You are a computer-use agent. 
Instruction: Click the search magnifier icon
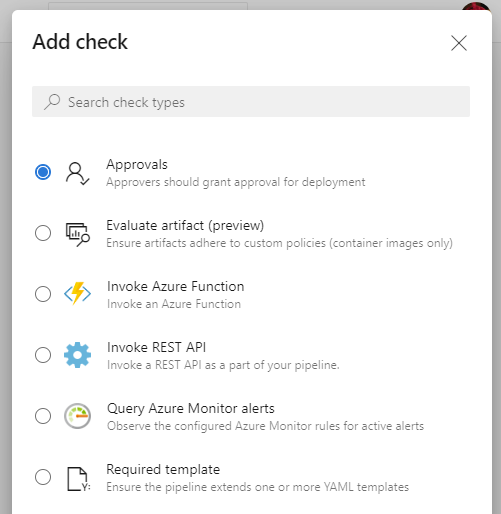click(52, 102)
